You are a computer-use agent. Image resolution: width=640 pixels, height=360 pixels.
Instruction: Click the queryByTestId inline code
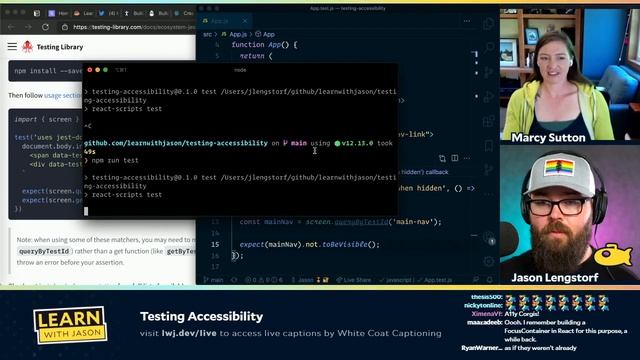click(44, 251)
